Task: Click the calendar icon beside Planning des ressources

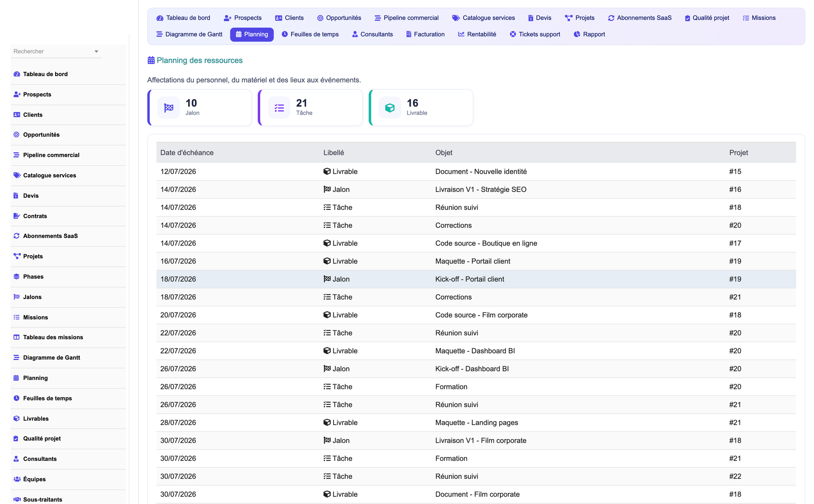Action: click(x=151, y=60)
